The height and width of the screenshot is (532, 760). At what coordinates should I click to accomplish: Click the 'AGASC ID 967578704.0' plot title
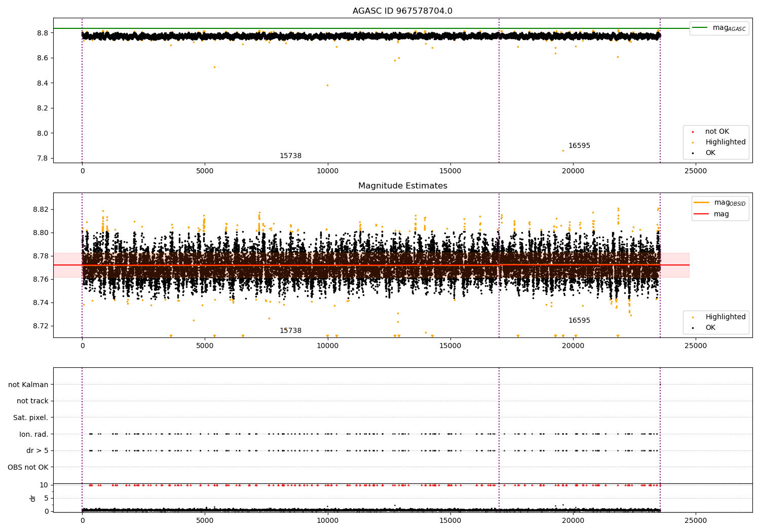tap(402, 11)
